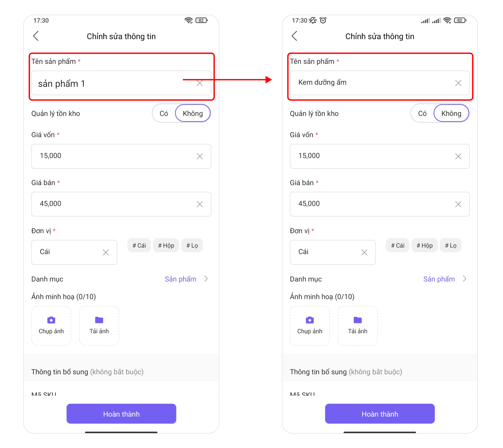Image resolution: width=503 pixels, height=448 pixels.
Task: Tap 'Hoàn thành' button on right screen
Action: (x=380, y=414)
